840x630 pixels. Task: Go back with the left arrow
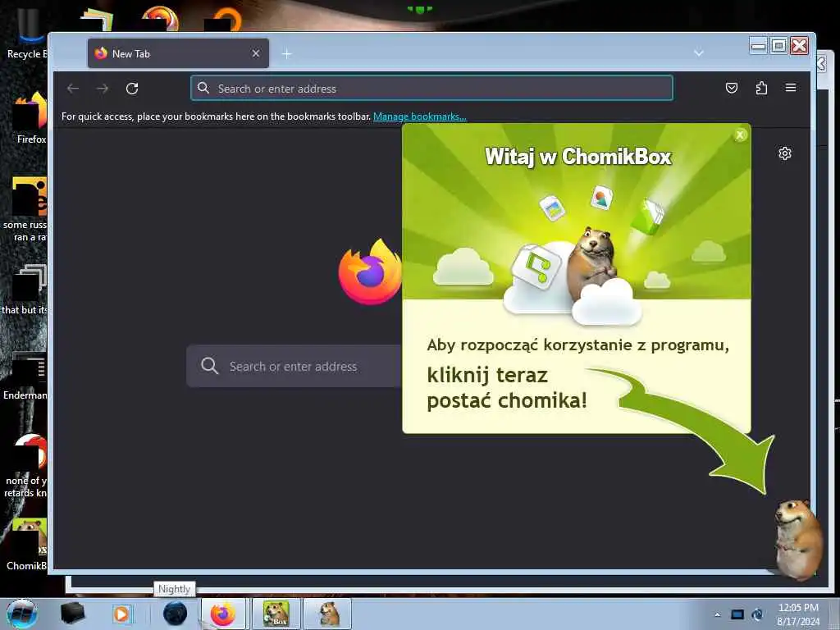click(x=73, y=89)
